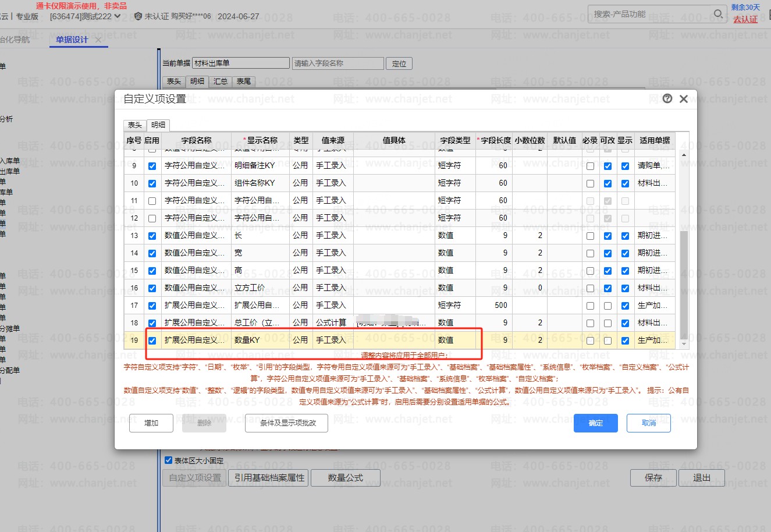This screenshot has height=532, width=771.
Task: Open the 当前单据 材料出库单 combo box
Action: pos(241,63)
